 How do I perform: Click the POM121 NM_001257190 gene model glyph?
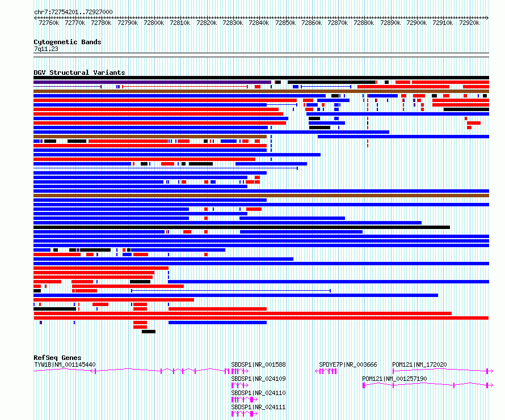[428, 385]
